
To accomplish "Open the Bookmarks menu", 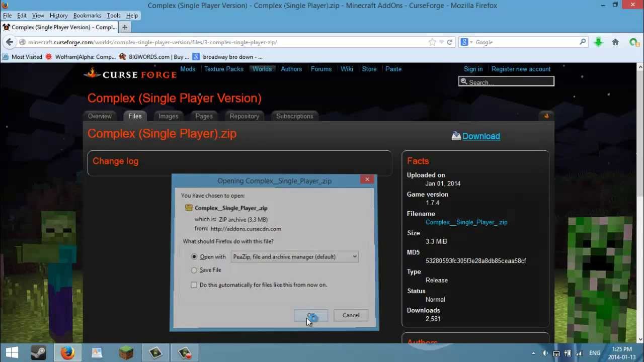I will click(87, 16).
